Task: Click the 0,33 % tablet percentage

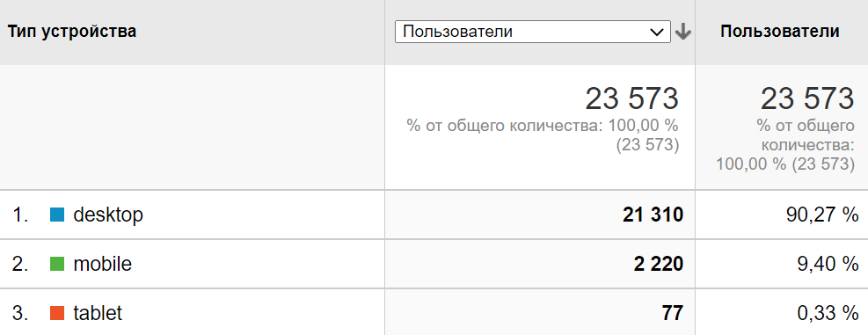Action: pyautogui.click(x=828, y=313)
